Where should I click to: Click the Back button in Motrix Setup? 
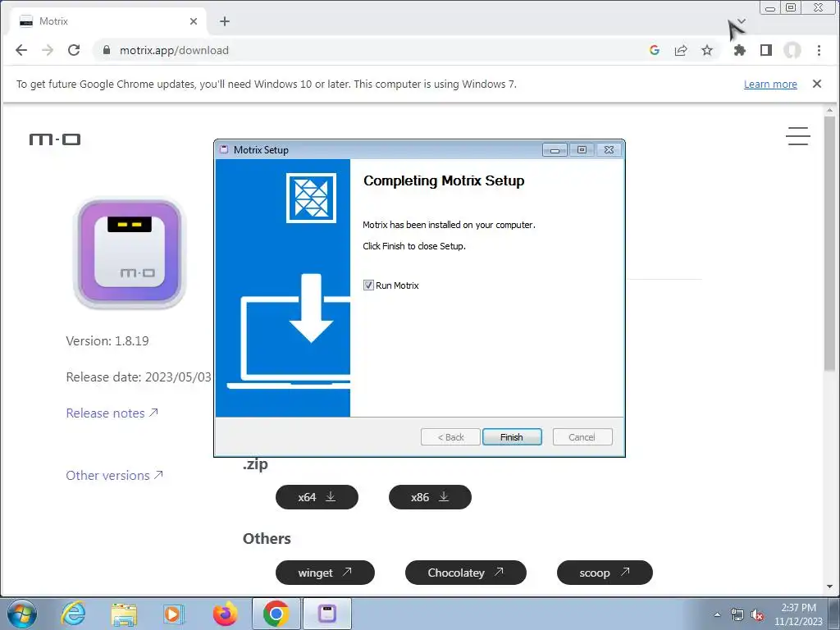tap(450, 437)
